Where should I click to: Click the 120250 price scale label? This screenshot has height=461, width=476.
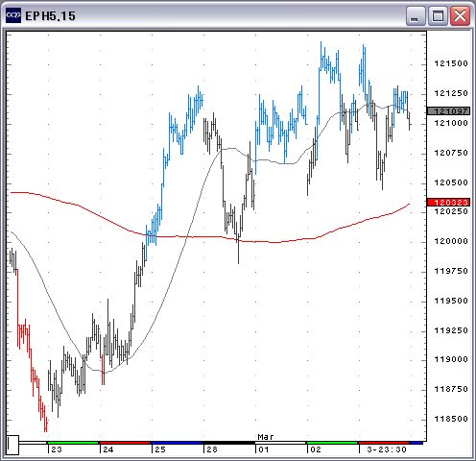coord(451,211)
